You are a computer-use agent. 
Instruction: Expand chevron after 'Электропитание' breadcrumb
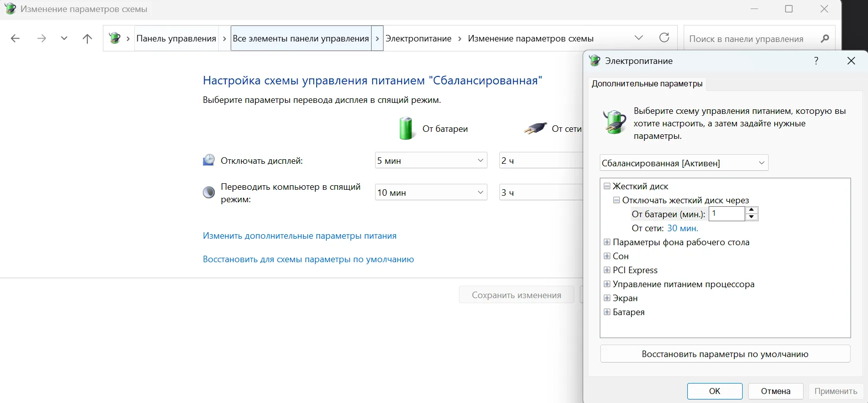460,38
